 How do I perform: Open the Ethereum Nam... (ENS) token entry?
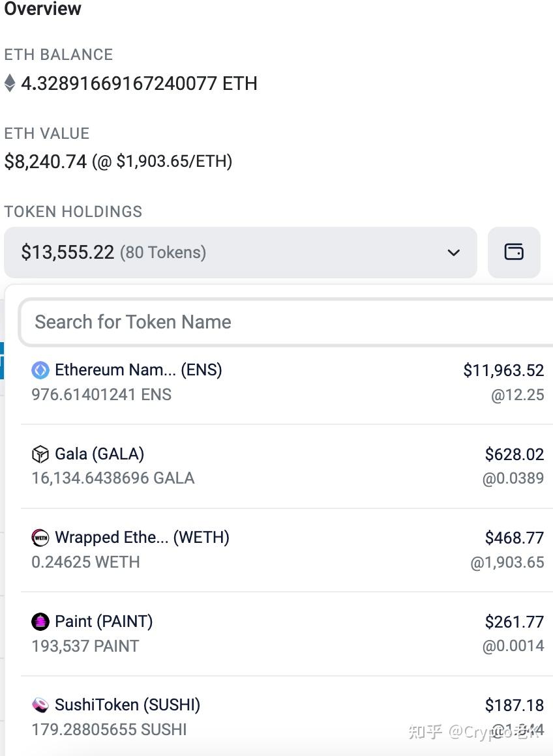138,370
